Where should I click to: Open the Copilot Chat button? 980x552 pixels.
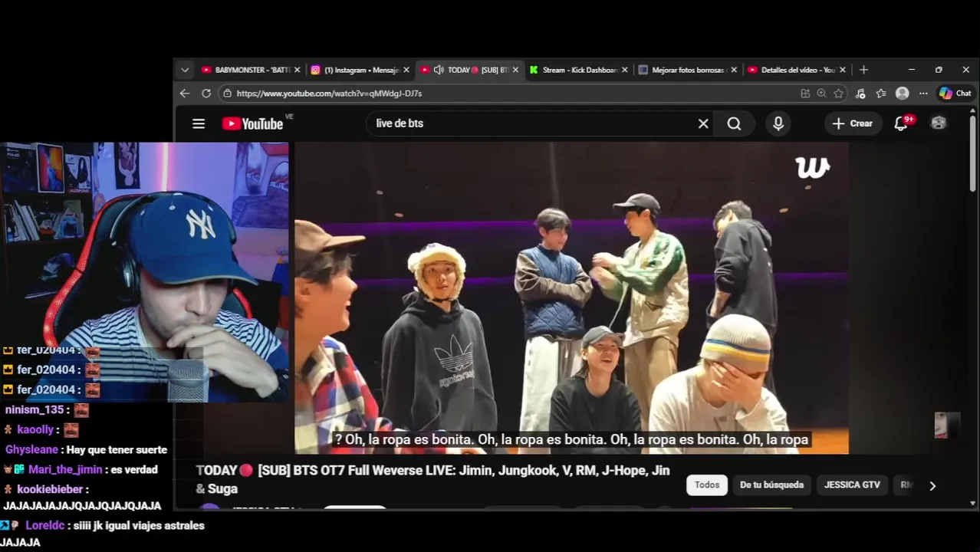click(955, 93)
